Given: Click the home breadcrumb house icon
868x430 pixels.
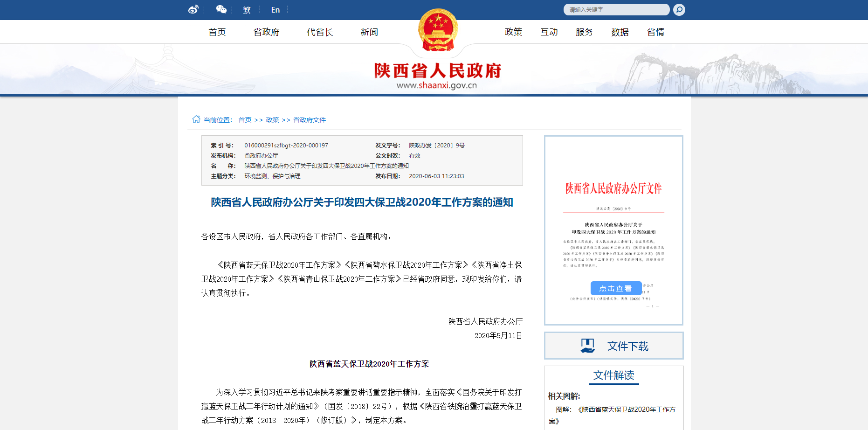Looking at the screenshot, I should click(x=196, y=119).
